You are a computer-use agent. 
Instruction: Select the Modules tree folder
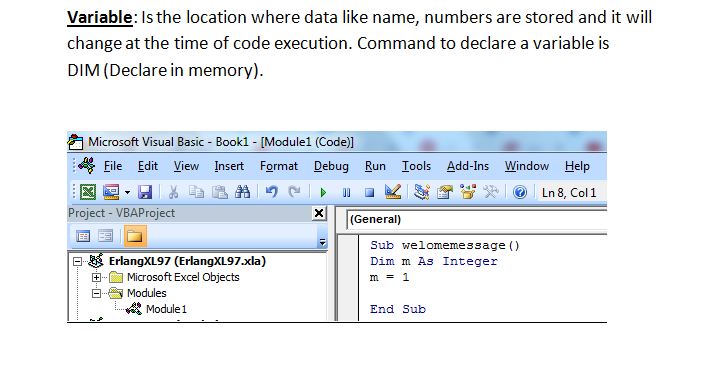(x=147, y=293)
